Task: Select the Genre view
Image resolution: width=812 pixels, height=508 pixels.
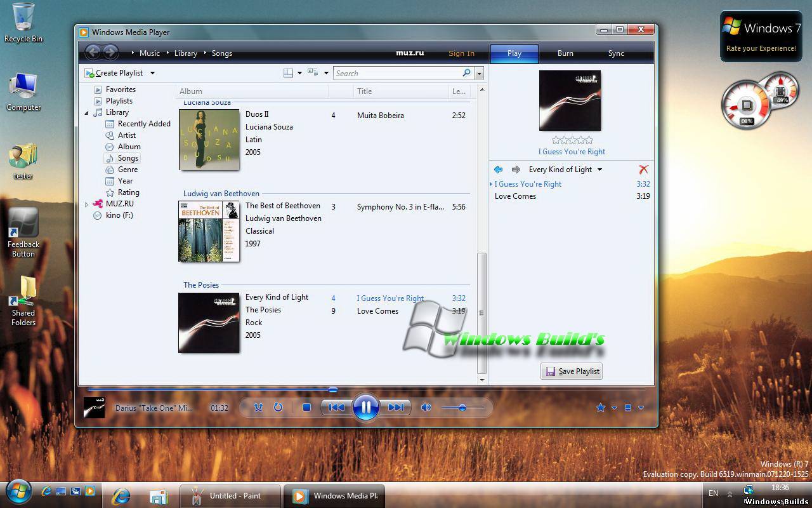Action: (128, 170)
